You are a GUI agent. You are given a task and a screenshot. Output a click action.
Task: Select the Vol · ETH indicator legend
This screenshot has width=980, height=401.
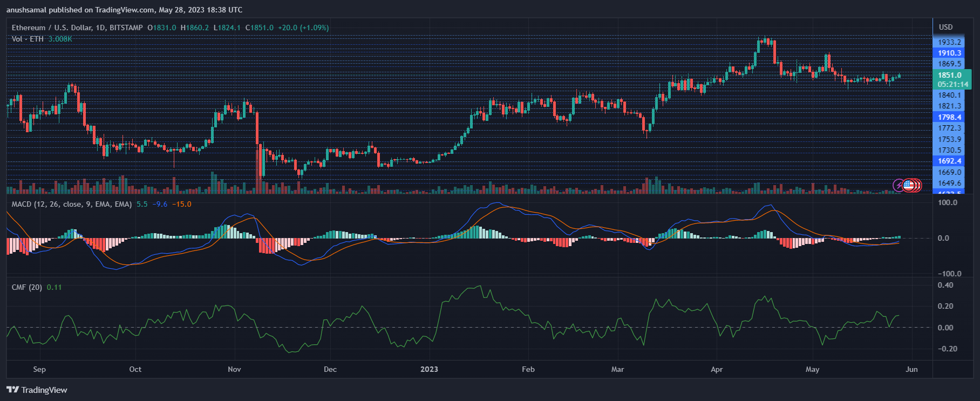[x=27, y=39]
